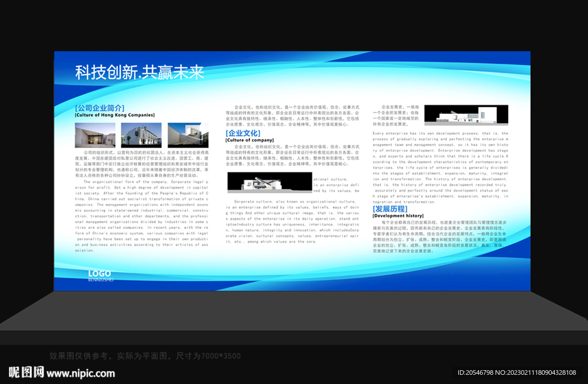
Task: Open the third photo of the white angular building
Action: 188,135
